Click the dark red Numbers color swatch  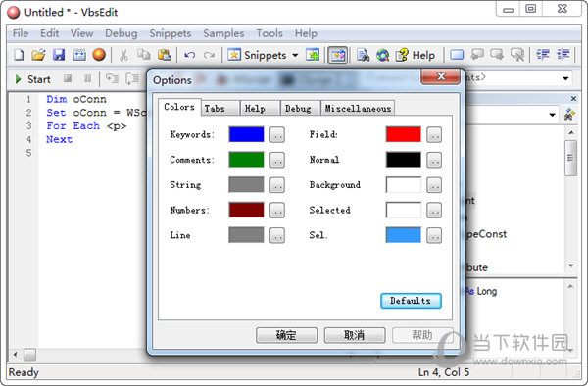pyautogui.click(x=246, y=210)
